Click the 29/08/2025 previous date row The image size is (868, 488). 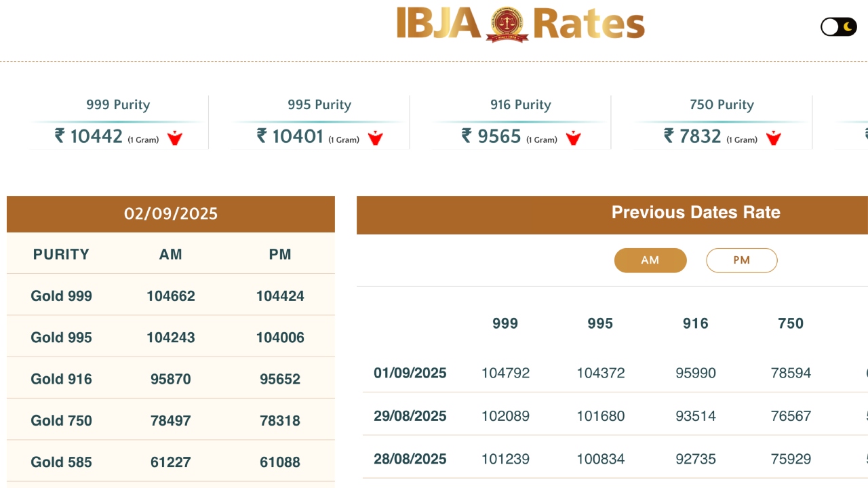tap(410, 416)
